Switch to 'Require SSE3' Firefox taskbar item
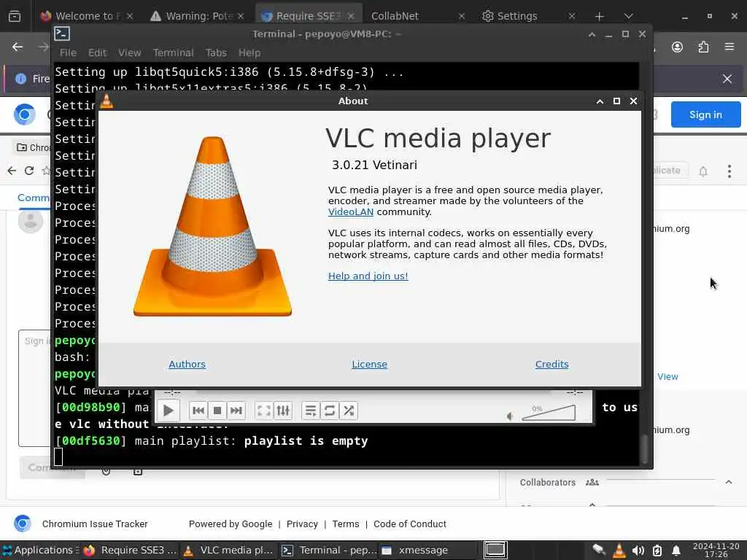The height and width of the screenshot is (560, 747). coord(131,550)
